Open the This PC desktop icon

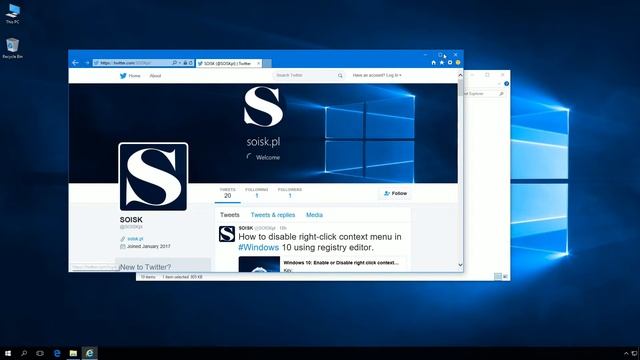[x=13, y=13]
